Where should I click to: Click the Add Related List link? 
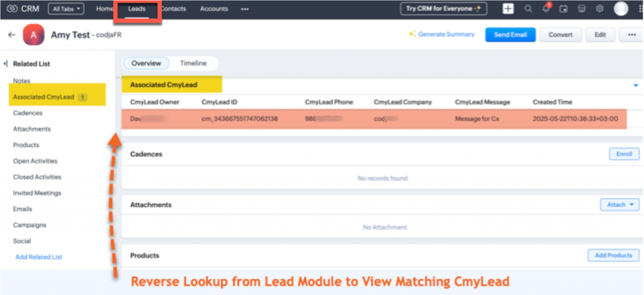click(x=38, y=257)
